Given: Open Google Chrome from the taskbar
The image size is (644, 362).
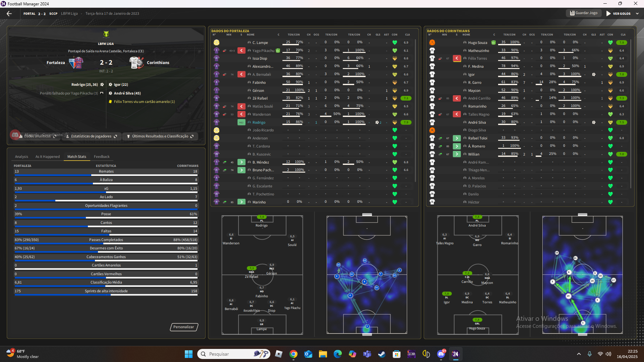Looking at the screenshot, I should point(293,354).
